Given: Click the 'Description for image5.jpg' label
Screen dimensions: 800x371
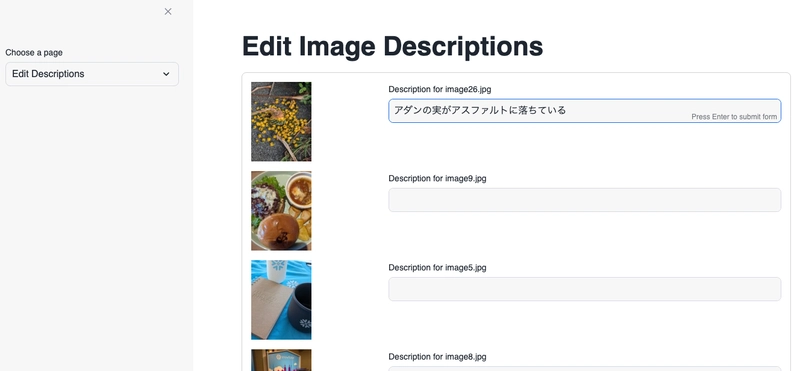Looking at the screenshot, I should tap(437, 268).
